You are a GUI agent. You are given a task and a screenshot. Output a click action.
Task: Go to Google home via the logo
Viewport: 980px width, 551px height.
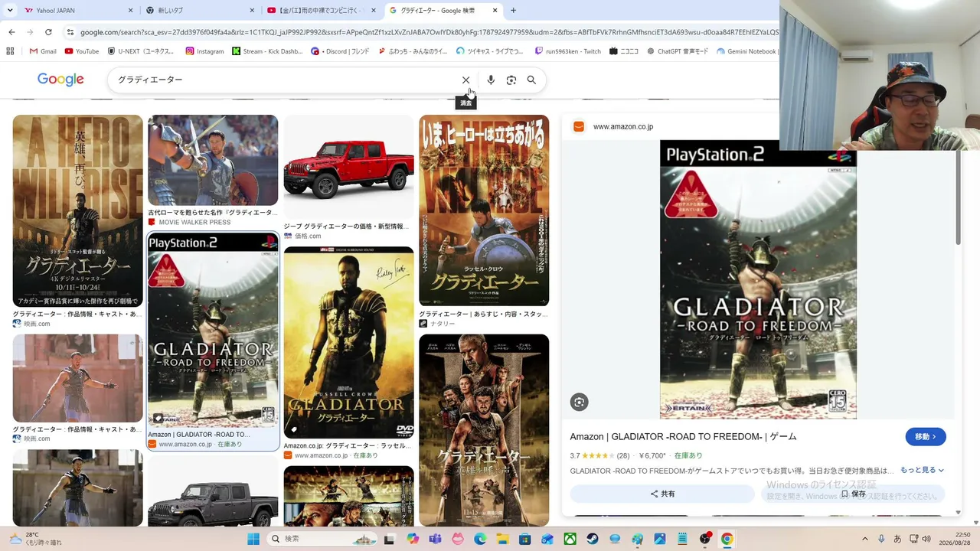point(60,80)
